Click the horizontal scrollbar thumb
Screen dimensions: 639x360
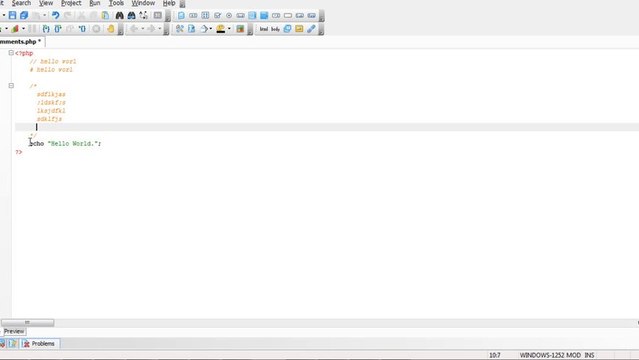click(x=27, y=322)
